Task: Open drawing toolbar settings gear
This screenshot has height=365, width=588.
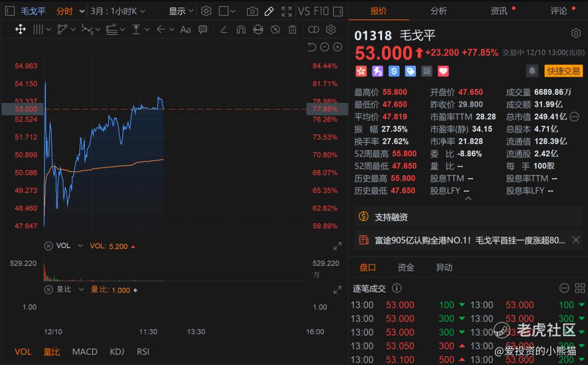Action: point(331,29)
